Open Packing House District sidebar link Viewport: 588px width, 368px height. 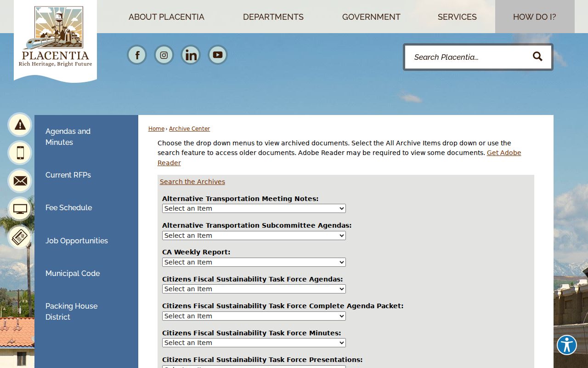coord(71,311)
